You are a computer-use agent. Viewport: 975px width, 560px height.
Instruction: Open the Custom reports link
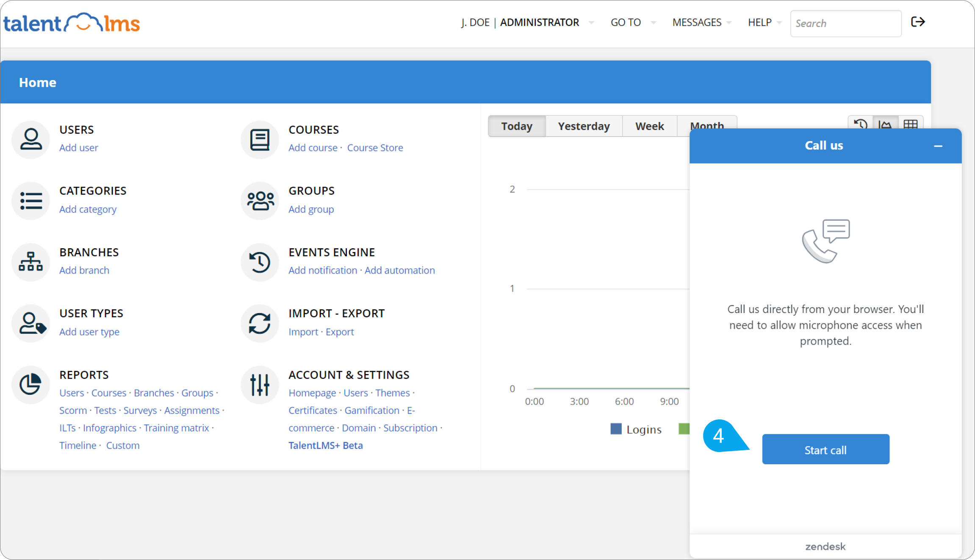click(x=123, y=446)
